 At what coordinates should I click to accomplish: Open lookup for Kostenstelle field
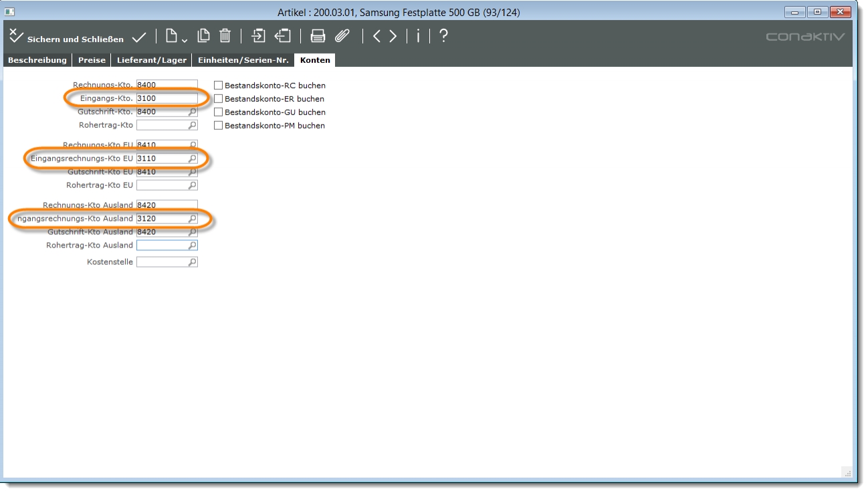[193, 262]
